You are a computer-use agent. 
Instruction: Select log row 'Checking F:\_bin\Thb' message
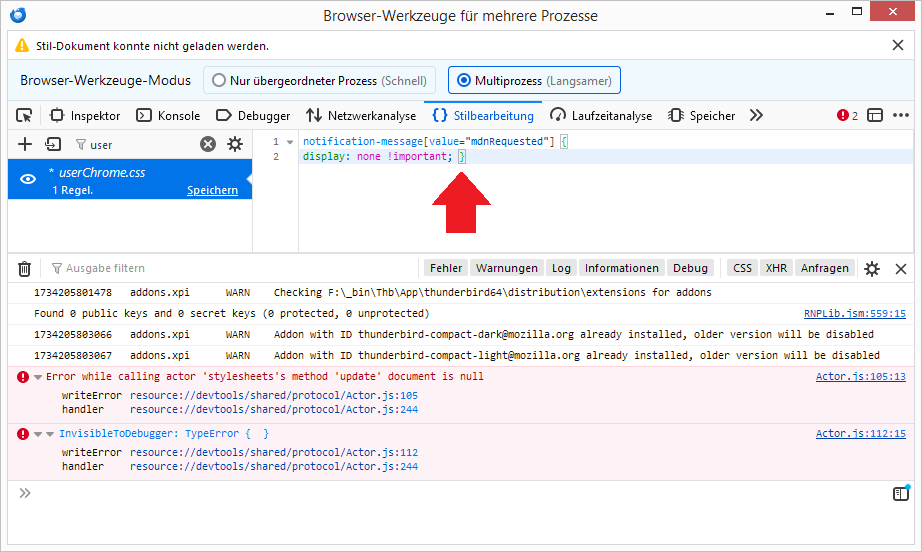point(460,292)
